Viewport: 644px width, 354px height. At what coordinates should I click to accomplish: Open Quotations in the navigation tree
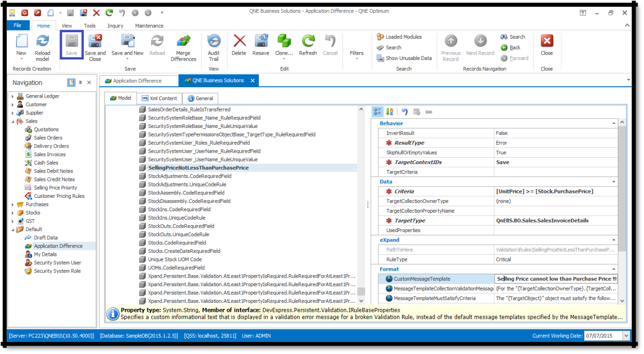46,129
